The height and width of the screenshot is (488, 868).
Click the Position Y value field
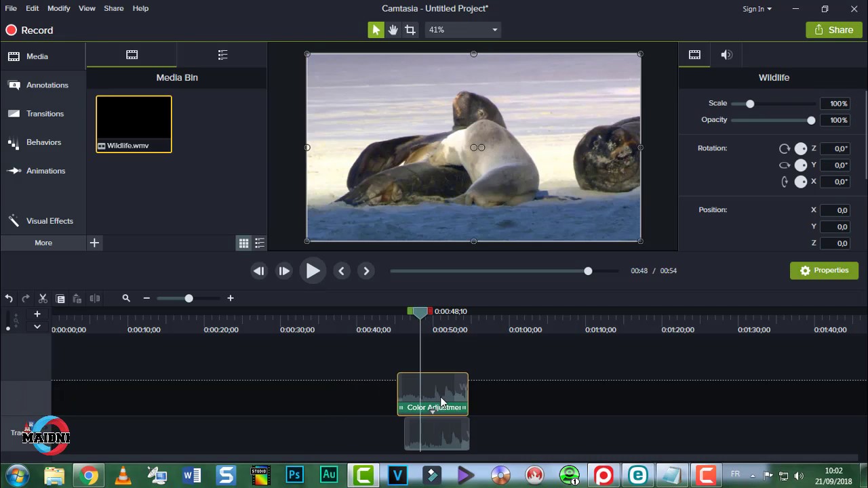tap(835, 226)
